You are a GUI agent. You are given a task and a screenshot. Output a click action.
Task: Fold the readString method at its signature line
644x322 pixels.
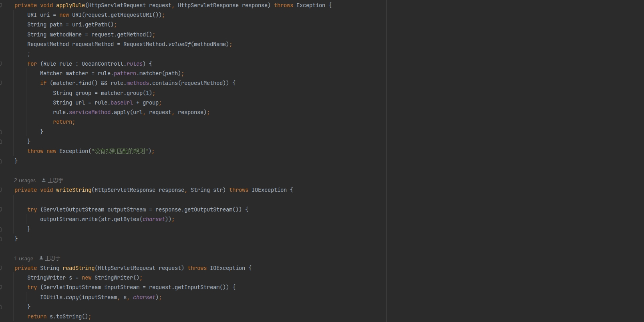1,268
